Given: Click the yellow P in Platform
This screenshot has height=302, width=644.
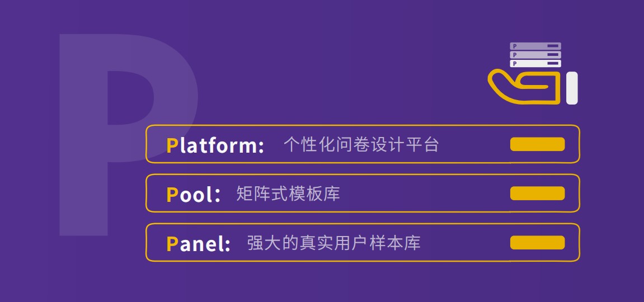Looking at the screenshot, I should pos(172,145).
